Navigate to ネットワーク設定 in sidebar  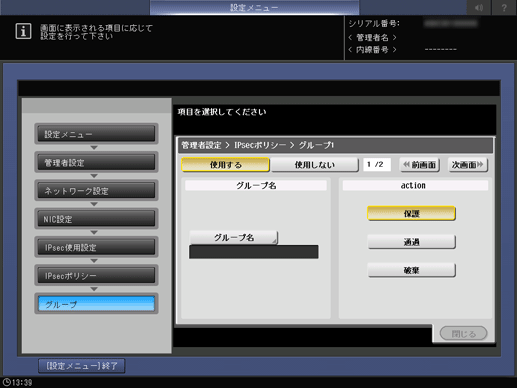point(96,191)
